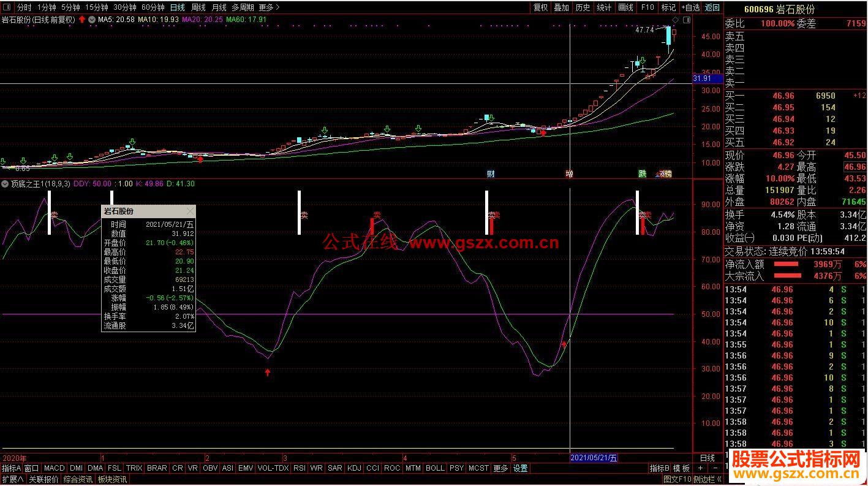The width and height of the screenshot is (868, 486).
Task: Click the 画线 draw line button
Action: pos(625,7)
